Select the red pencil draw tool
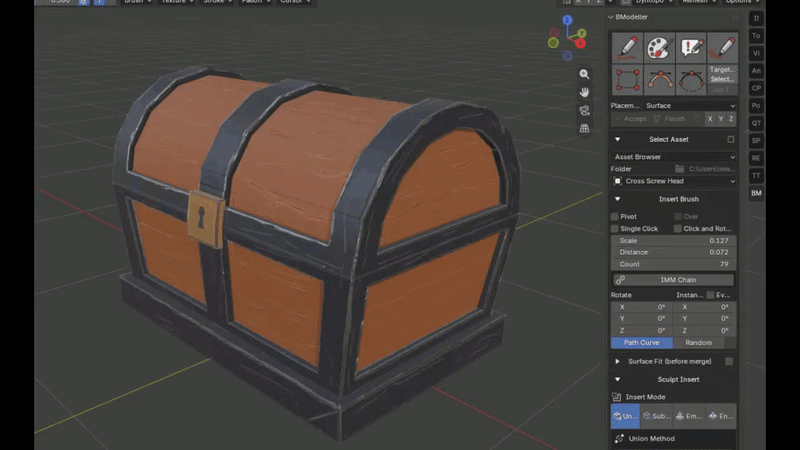The height and width of the screenshot is (450, 800). 627,48
